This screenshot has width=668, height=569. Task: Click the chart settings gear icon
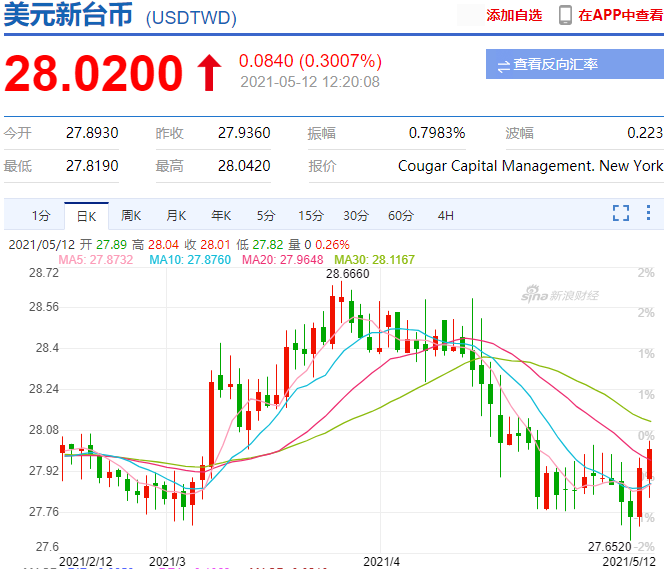click(x=649, y=213)
